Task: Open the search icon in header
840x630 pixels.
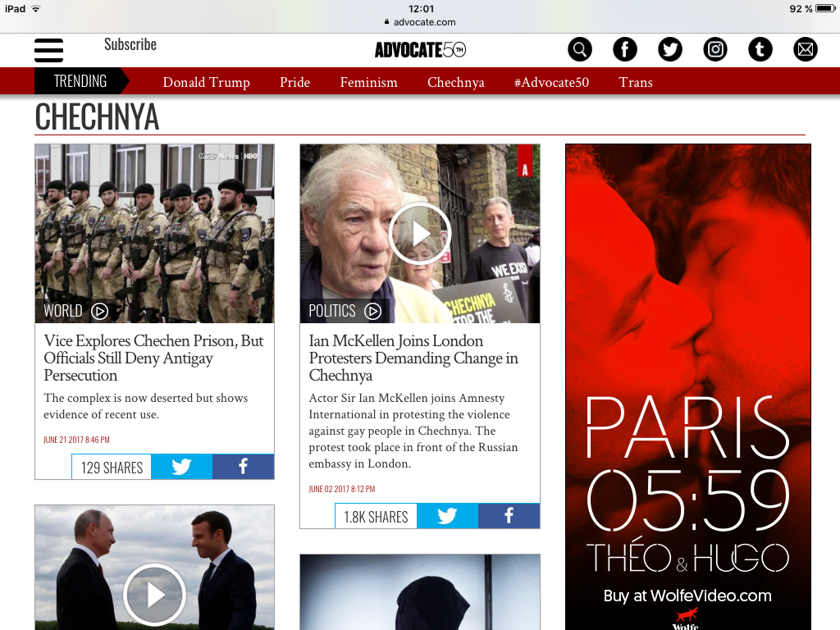Action: point(580,50)
